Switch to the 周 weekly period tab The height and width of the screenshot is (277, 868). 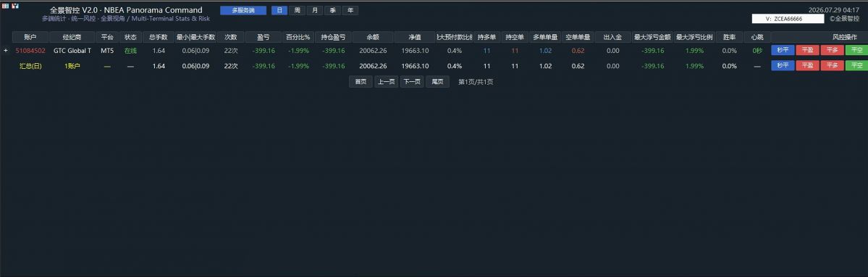tap(298, 11)
